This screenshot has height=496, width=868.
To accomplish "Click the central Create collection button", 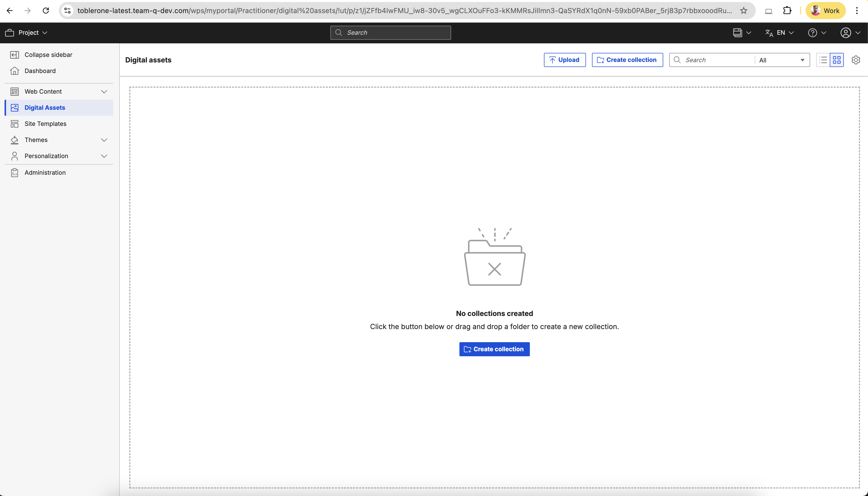I will (494, 349).
